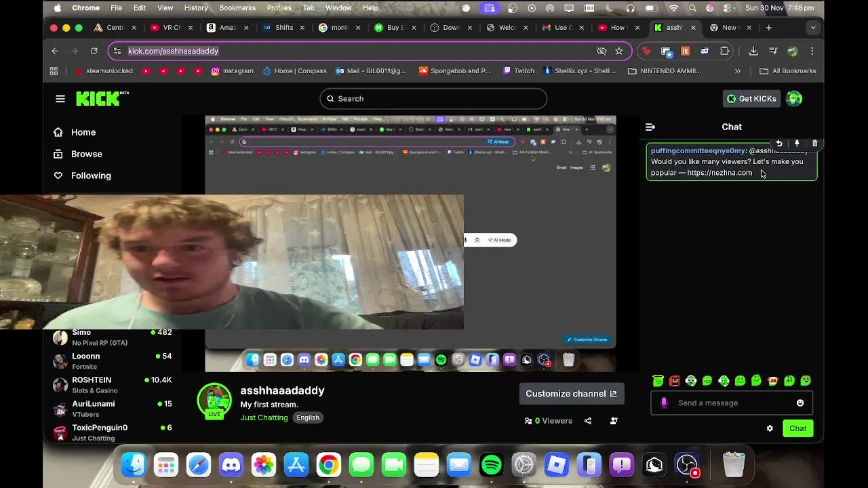868x488 pixels.
Task: Open the All Bookmarks folder
Action: tap(788, 70)
